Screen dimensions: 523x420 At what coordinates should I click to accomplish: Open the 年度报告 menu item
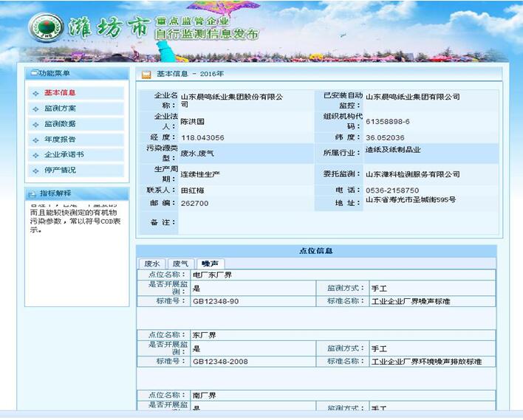click(x=60, y=140)
